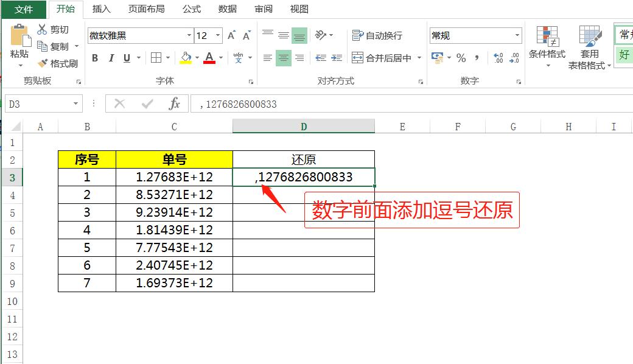This screenshot has width=633, height=364.
Task: Select column D header
Action: (x=304, y=127)
